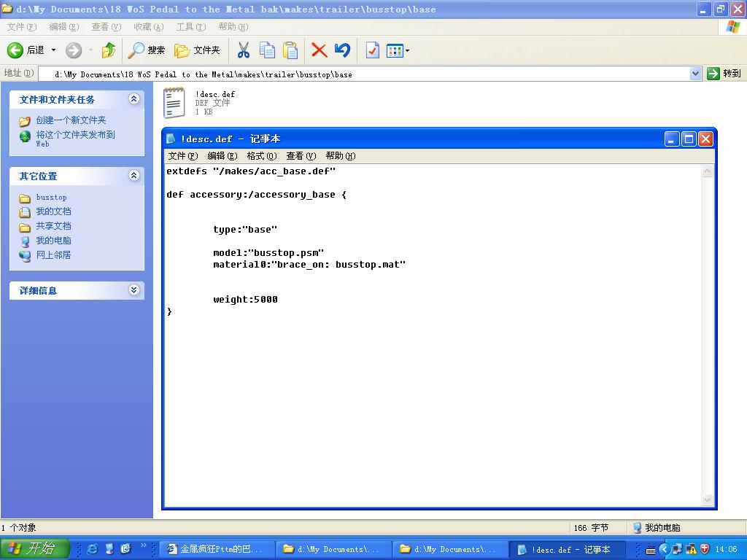Click the blue Undo arrow icon
Viewport: 747px width, 560px height.
[x=342, y=50]
